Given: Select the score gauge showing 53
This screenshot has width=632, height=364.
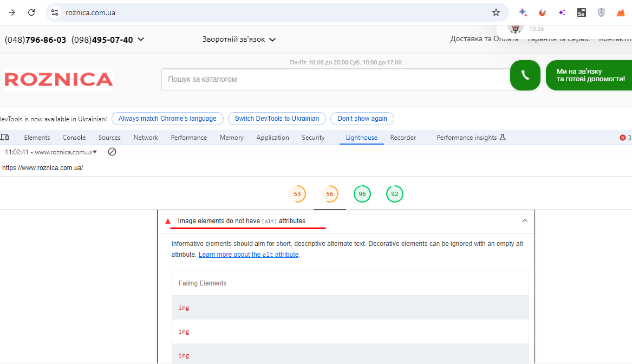Looking at the screenshot, I should coord(297,194).
